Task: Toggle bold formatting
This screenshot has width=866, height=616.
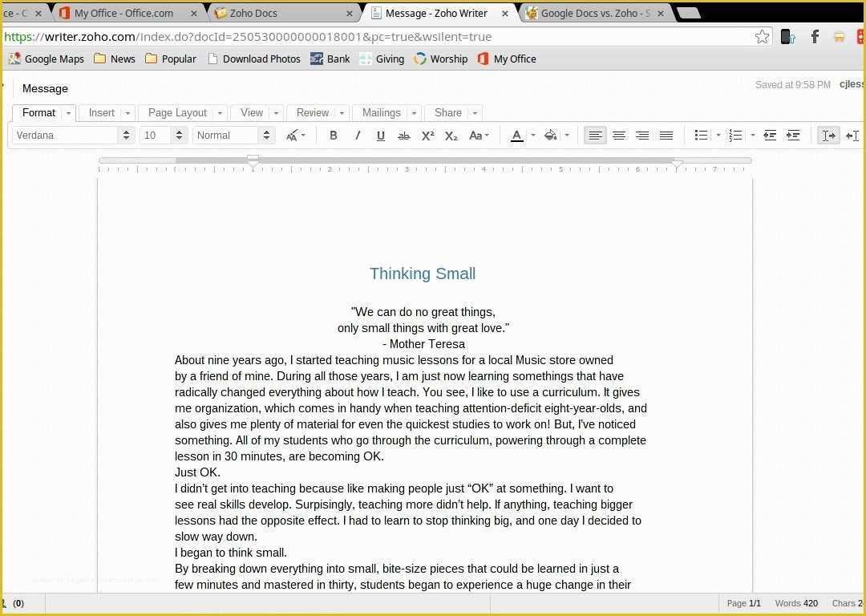Action: [x=333, y=136]
